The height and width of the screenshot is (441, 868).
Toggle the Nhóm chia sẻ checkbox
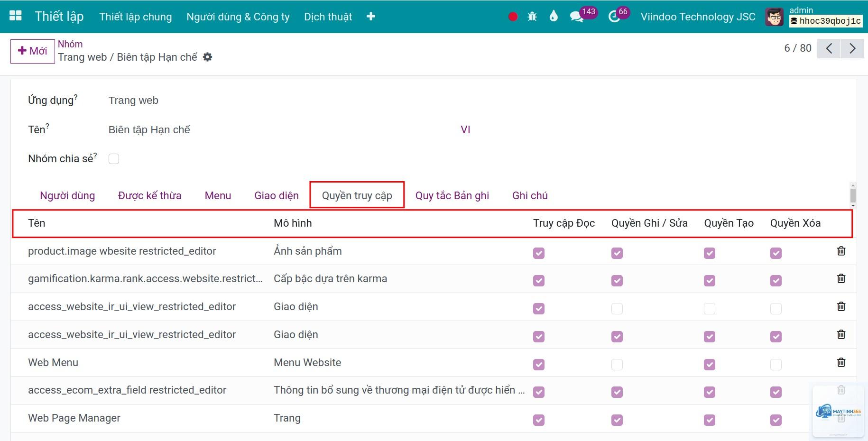tap(114, 159)
